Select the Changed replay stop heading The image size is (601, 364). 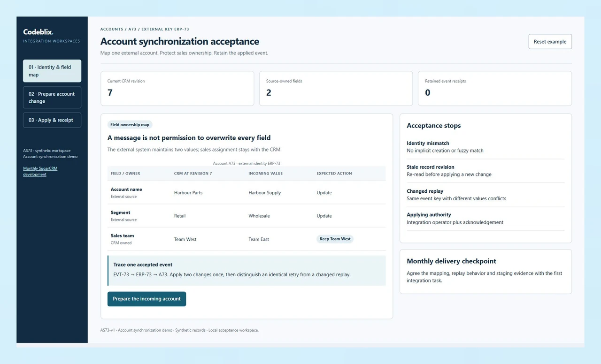click(x=425, y=191)
